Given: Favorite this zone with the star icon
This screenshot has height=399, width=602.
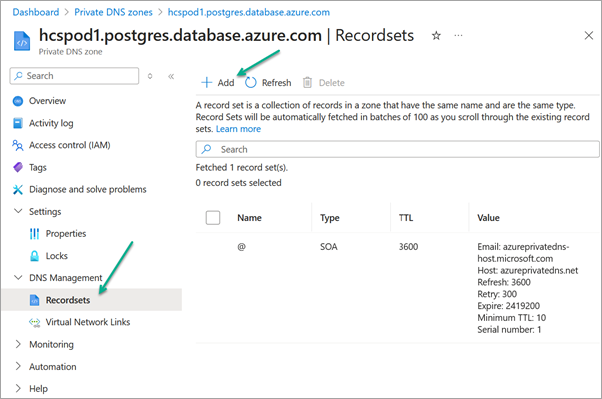Looking at the screenshot, I should tap(436, 36).
